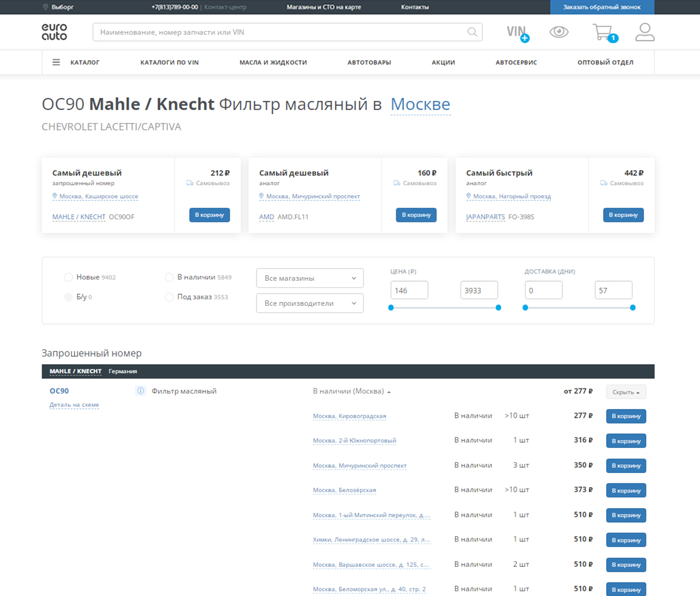The width and height of the screenshot is (700, 596).
Task: Click the minimum delivery days slider handle
Action: (x=525, y=308)
